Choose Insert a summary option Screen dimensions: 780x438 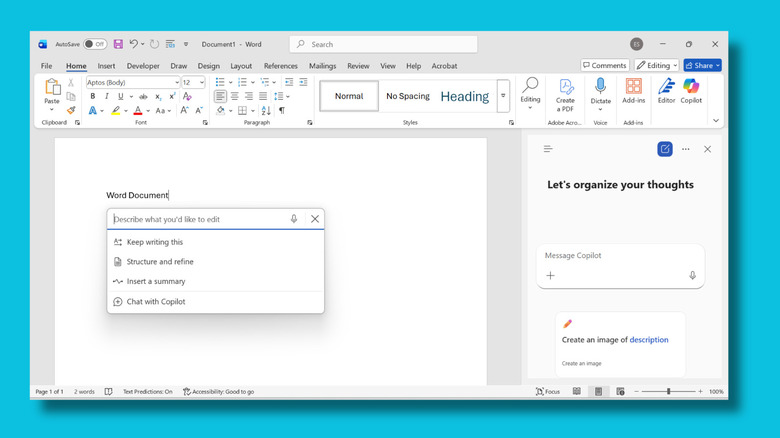coord(215,281)
